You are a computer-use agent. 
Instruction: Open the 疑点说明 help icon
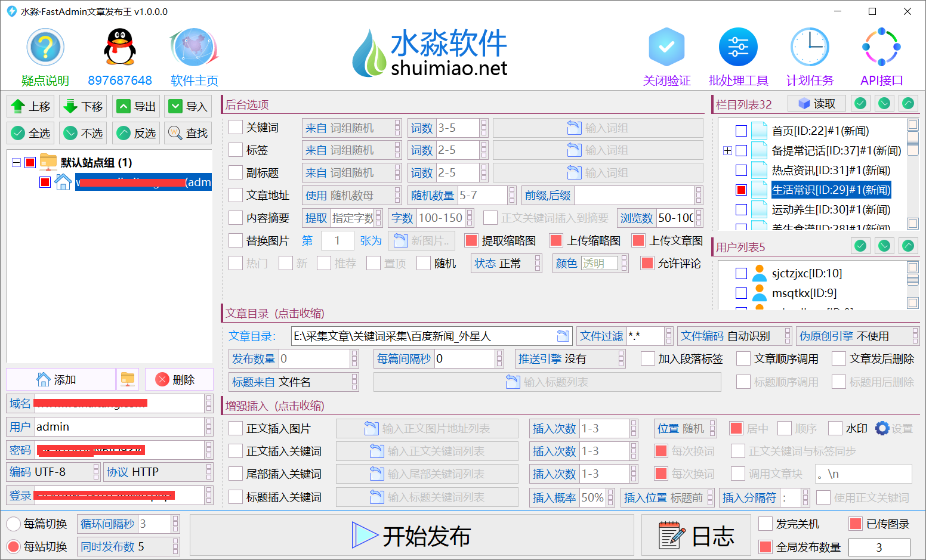point(45,47)
